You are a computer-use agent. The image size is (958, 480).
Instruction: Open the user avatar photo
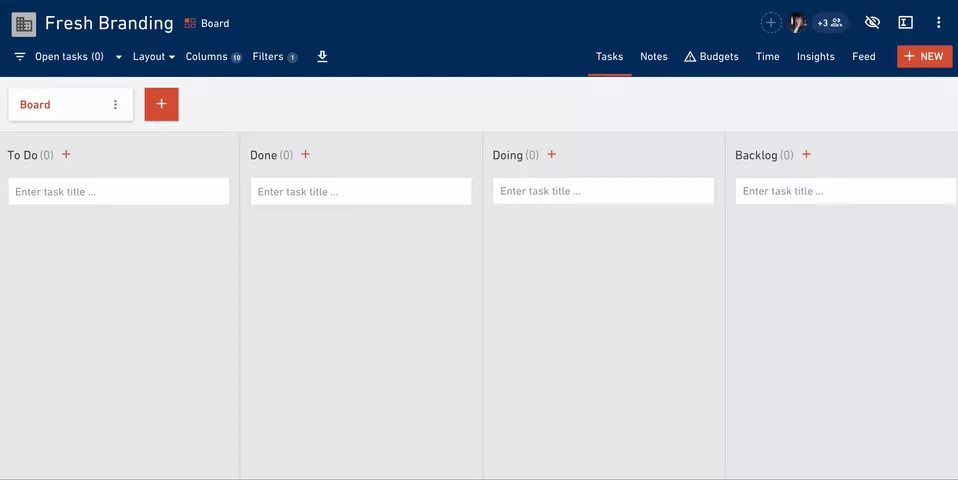[797, 23]
